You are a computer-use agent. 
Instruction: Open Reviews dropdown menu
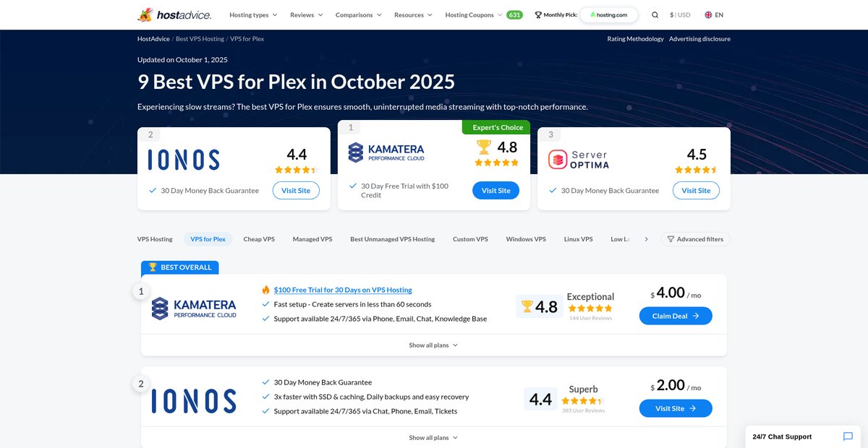pyautogui.click(x=307, y=14)
